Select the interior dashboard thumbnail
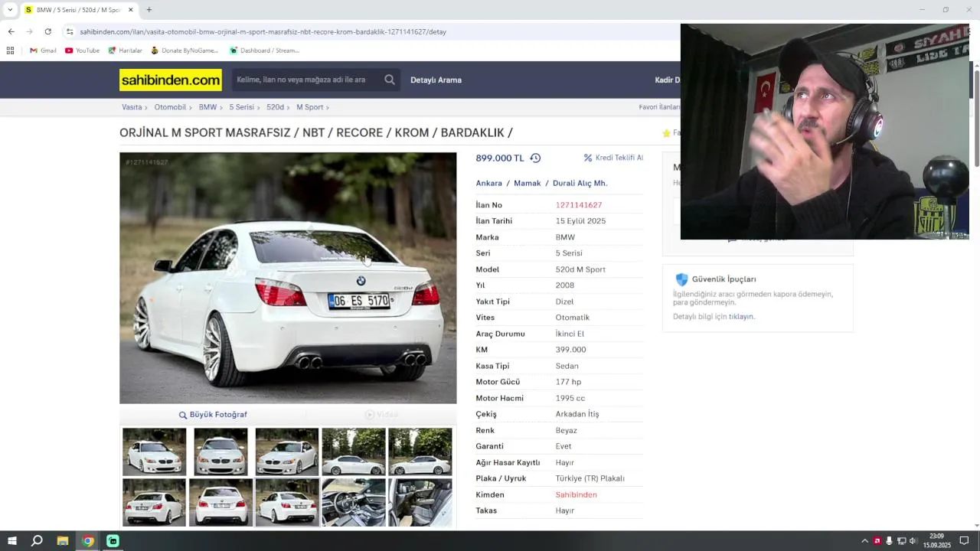The height and width of the screenshot is (551, 980). (354, 502)
